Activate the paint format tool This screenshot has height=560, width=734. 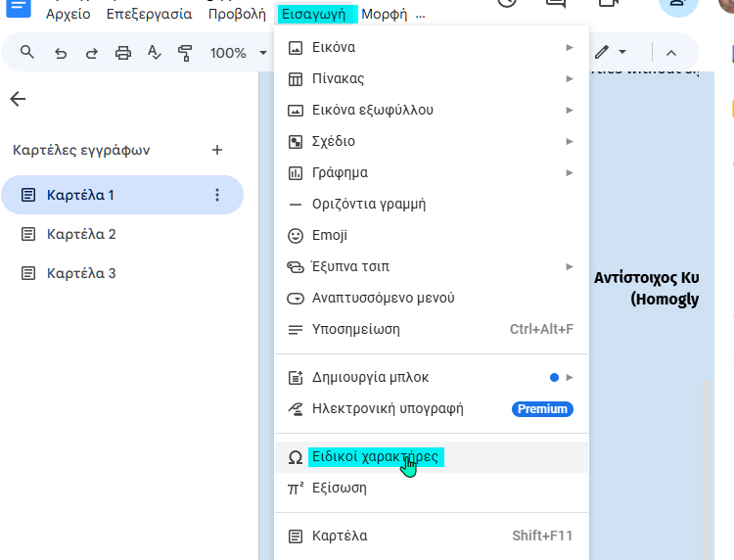tap(185, 53)
